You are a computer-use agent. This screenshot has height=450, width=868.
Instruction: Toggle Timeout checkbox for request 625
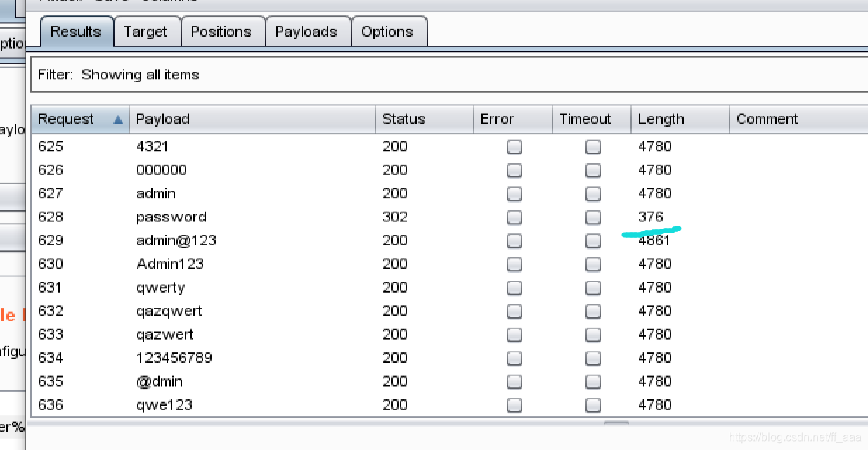(593, 147)
